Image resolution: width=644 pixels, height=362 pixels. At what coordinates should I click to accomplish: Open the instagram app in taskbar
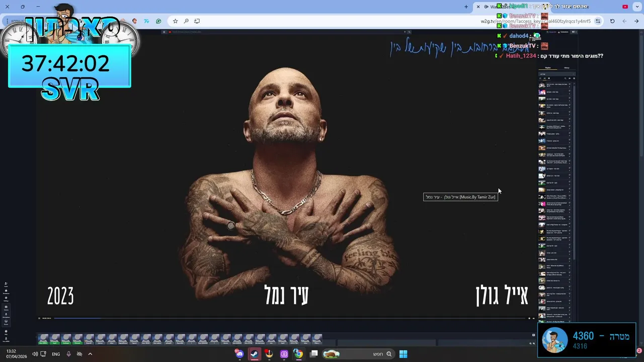coord(284,354)
